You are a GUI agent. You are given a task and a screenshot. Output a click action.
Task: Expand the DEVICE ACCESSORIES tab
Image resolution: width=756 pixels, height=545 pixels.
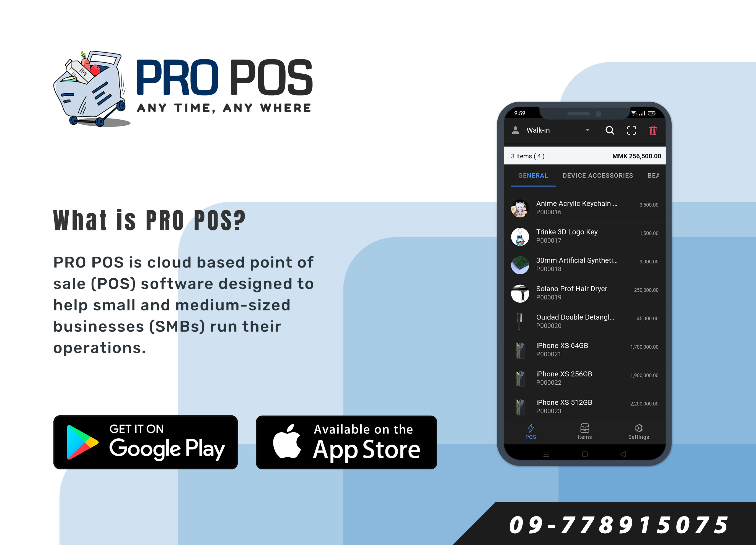click(x=596, y=176)
